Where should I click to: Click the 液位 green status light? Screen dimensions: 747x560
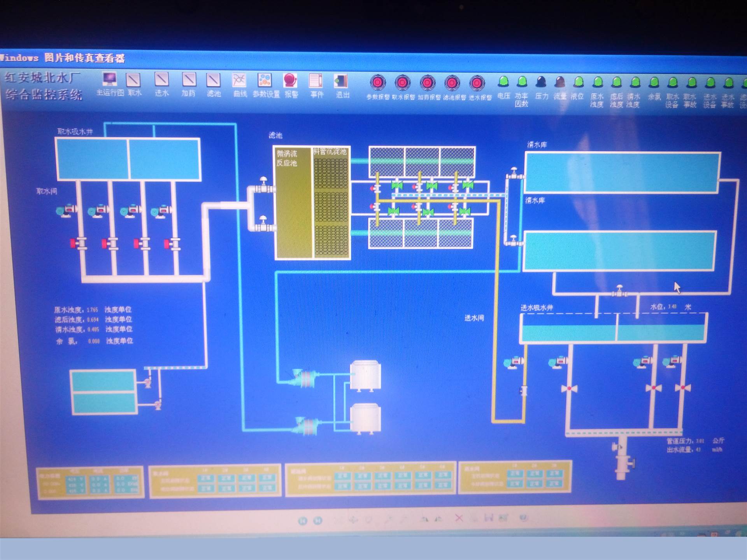(x=579, y=82)
